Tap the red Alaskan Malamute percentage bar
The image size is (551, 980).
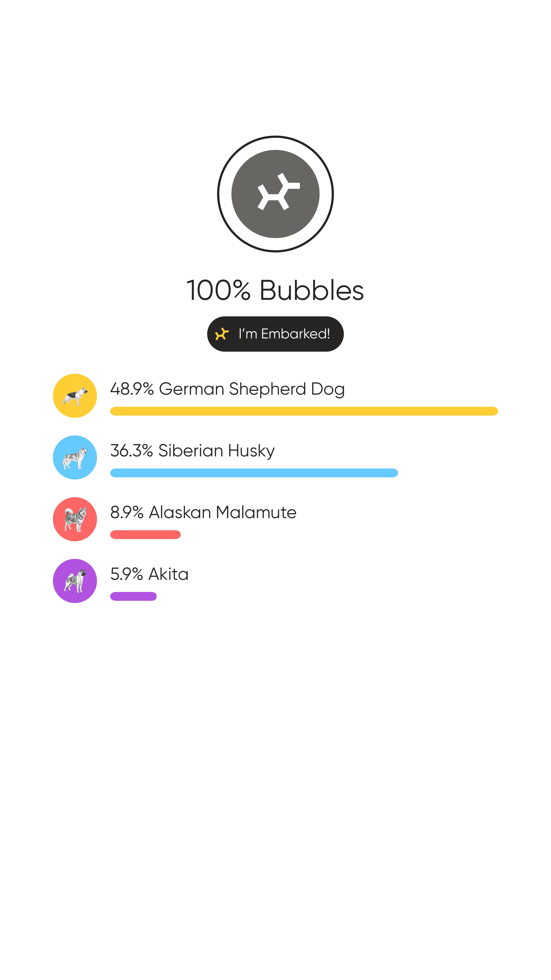[x=145, y=534]
